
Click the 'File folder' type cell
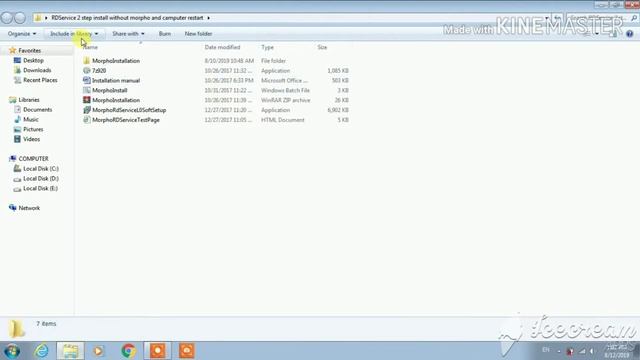pyautogui.click(x=273, y=61)
